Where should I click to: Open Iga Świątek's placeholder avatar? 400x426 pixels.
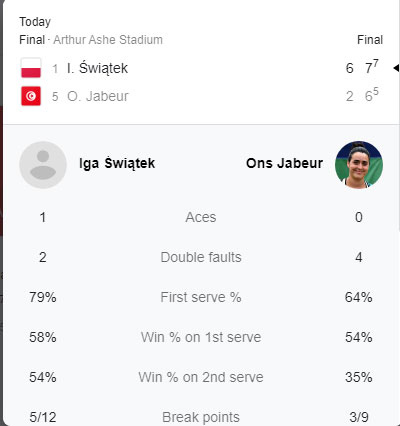pos(43,165)
